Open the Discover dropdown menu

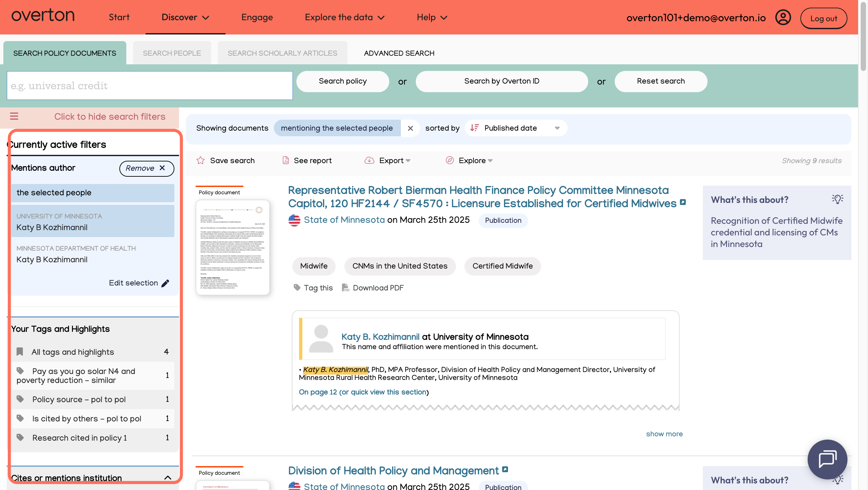tap(185, 18)
